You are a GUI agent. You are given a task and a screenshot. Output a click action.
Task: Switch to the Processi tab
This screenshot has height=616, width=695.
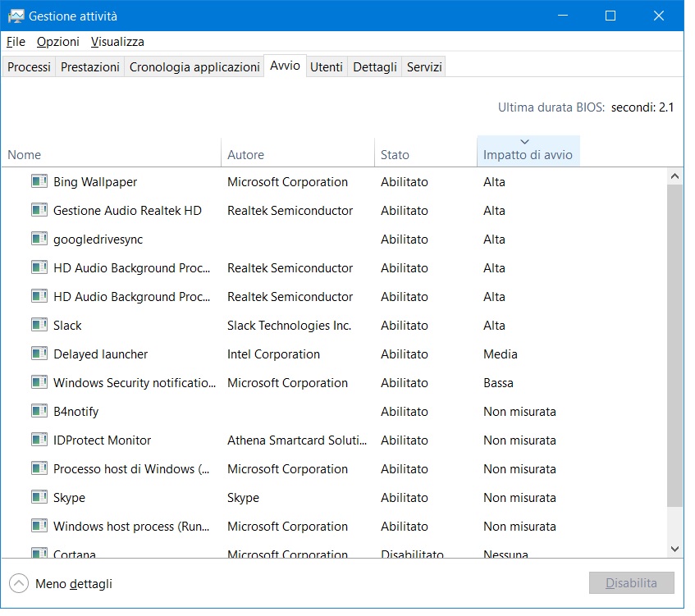click(30, 67)
